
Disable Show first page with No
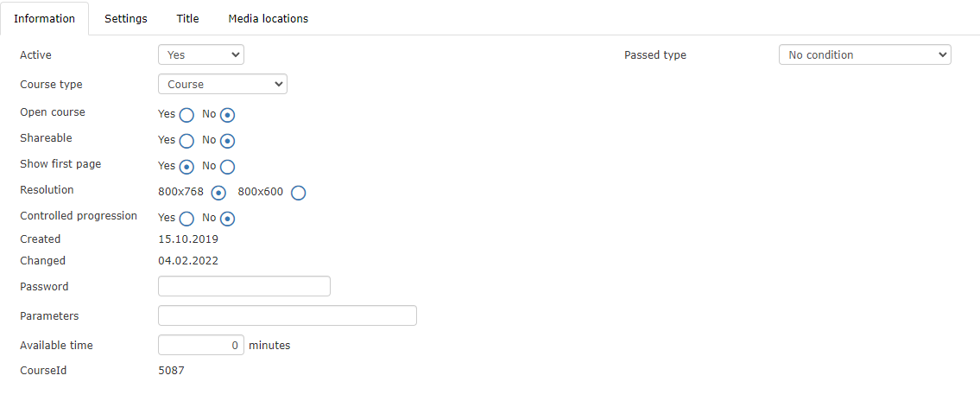tap(228, 167)
